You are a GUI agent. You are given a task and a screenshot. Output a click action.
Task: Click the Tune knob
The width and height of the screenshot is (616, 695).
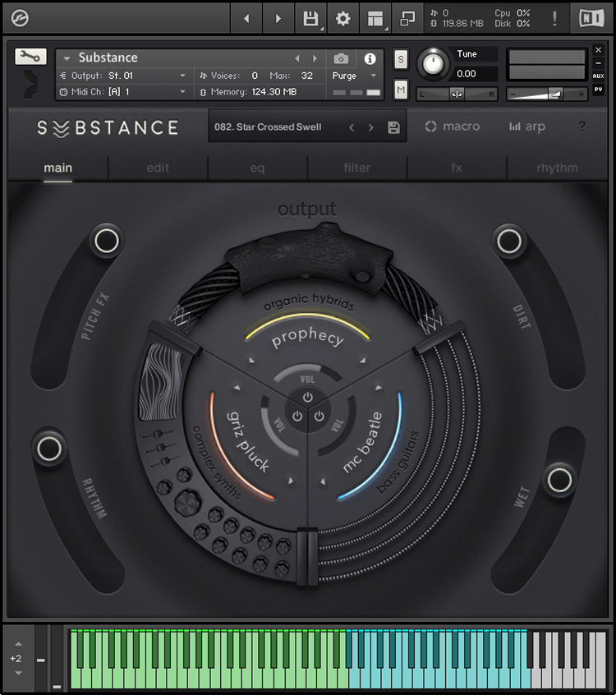coord(433,63)
